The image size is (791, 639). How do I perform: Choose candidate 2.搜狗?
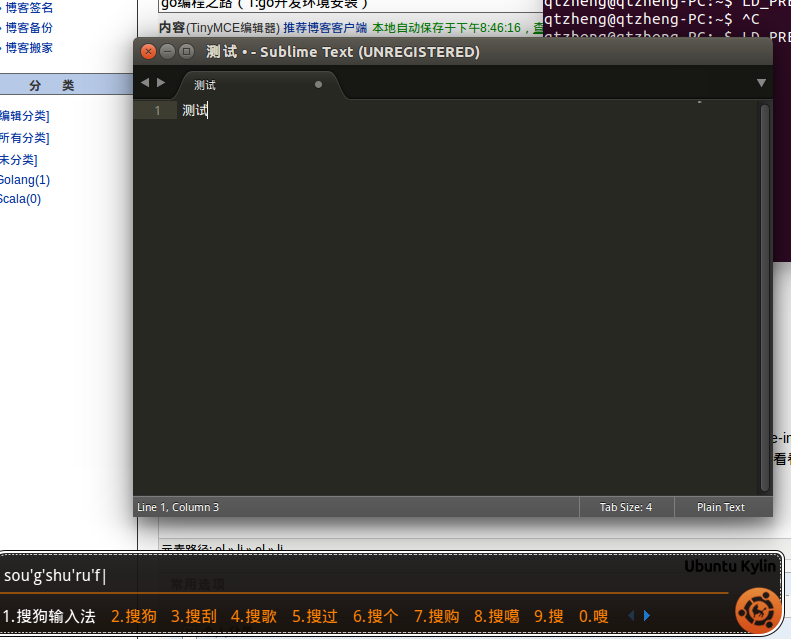(134, 616)
